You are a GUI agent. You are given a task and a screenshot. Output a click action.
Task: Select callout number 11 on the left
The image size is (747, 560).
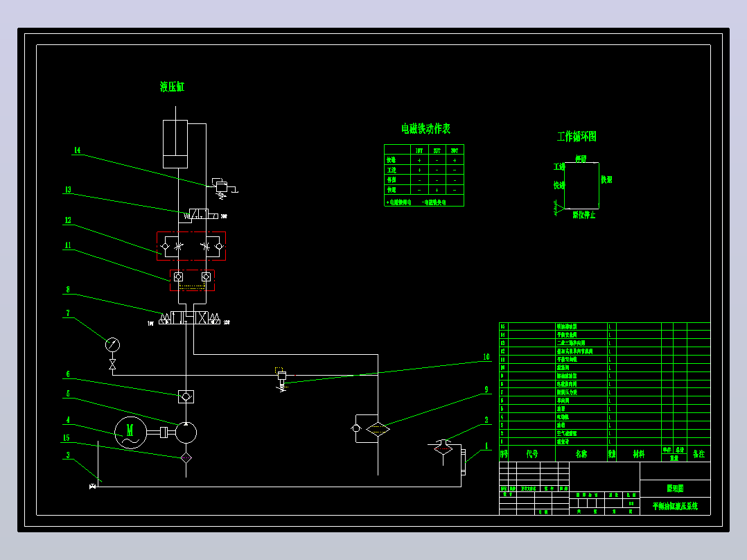click(x=68, y=245)
